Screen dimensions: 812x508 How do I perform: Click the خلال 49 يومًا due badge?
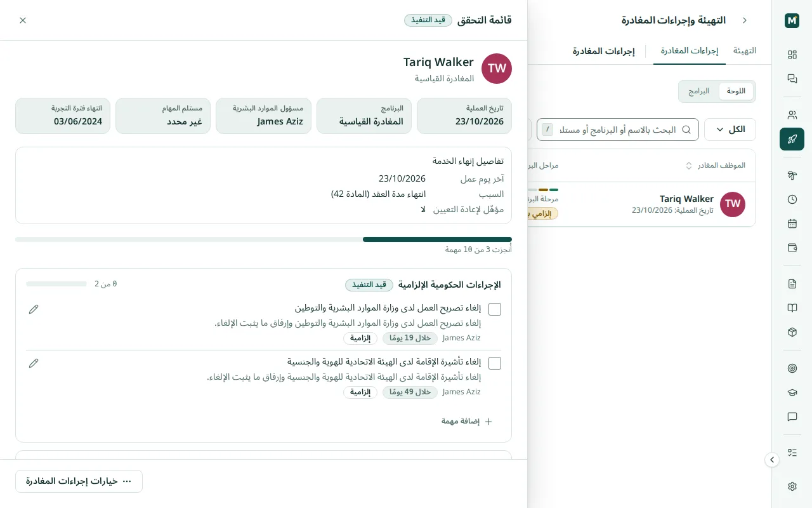(410, 392)
